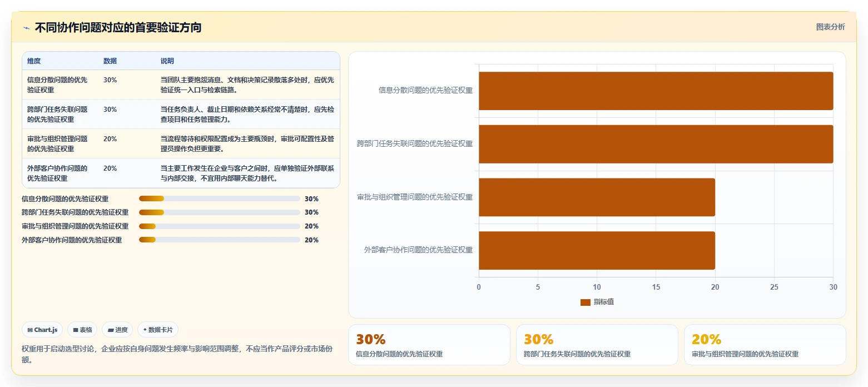Click the description starting 当流程等待和权限配置
The height and width of the screenshot is (387, 868).
click(x=247, y=143)
